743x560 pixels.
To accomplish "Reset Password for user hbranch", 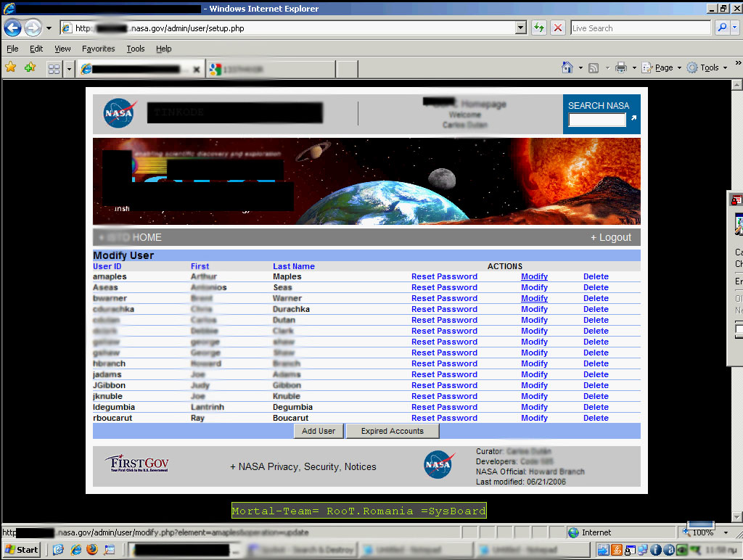I will click(x=444, y=364).
